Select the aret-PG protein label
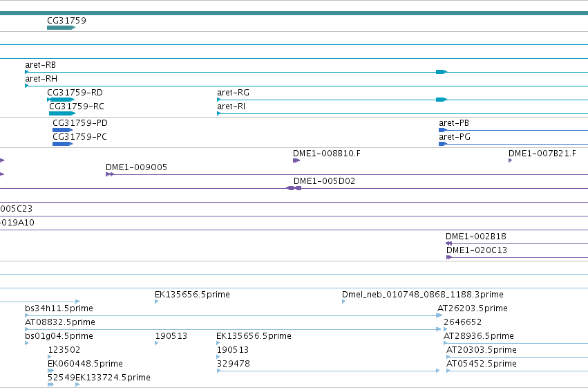Image resolution: width=588 pixels, height=388 pixels. [x=455, y=136]
